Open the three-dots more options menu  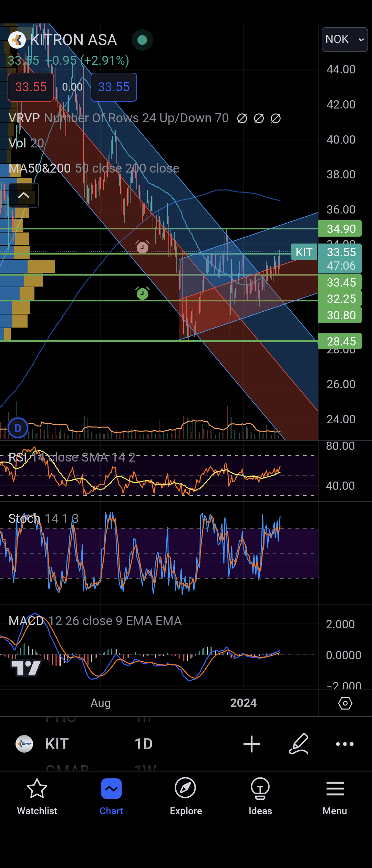(x=344, y=744)
